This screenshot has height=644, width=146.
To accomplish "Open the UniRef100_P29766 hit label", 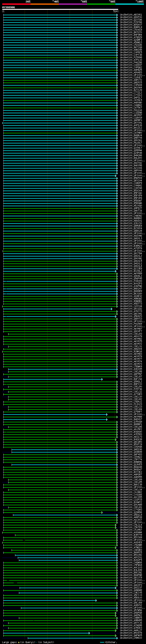I will (131, 22).
